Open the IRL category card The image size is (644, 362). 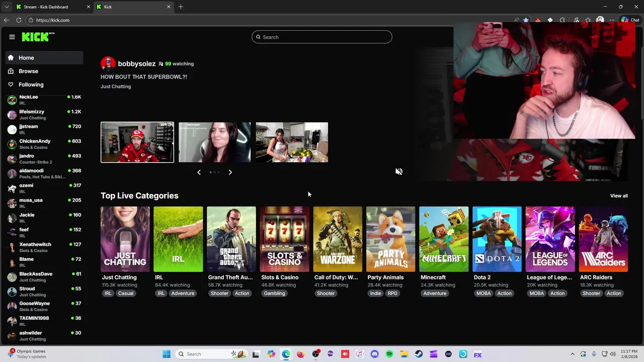[178, 239]
